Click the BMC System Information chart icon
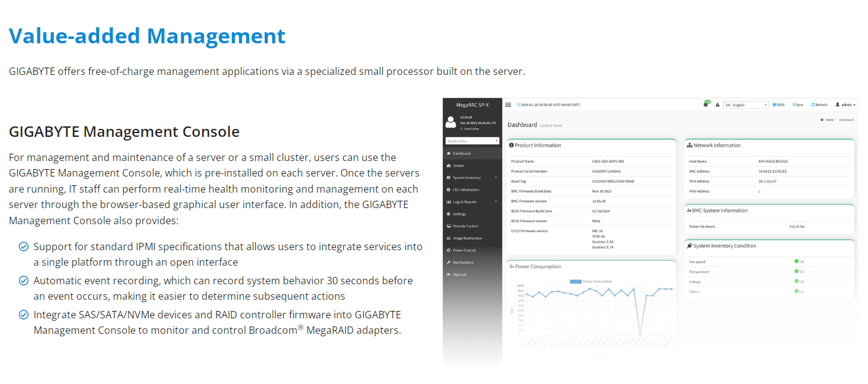The height and width of the screenshot is (384, 868). point(689,211)
